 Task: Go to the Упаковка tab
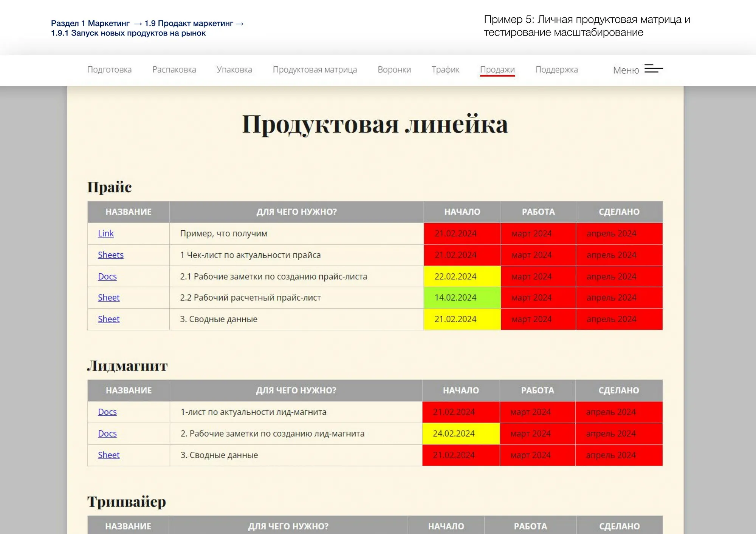click(234, 69)
